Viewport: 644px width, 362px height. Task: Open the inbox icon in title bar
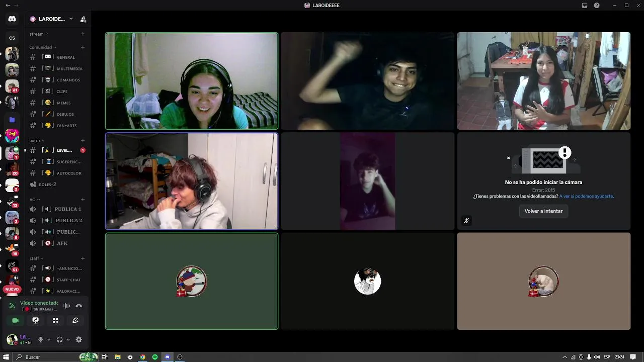pyautogui.click(x=585, y=5)
